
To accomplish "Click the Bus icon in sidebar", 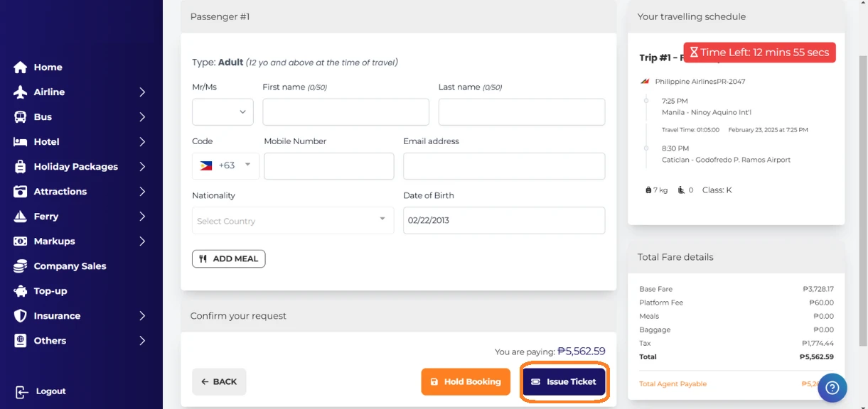I will [x=21, y=117].
